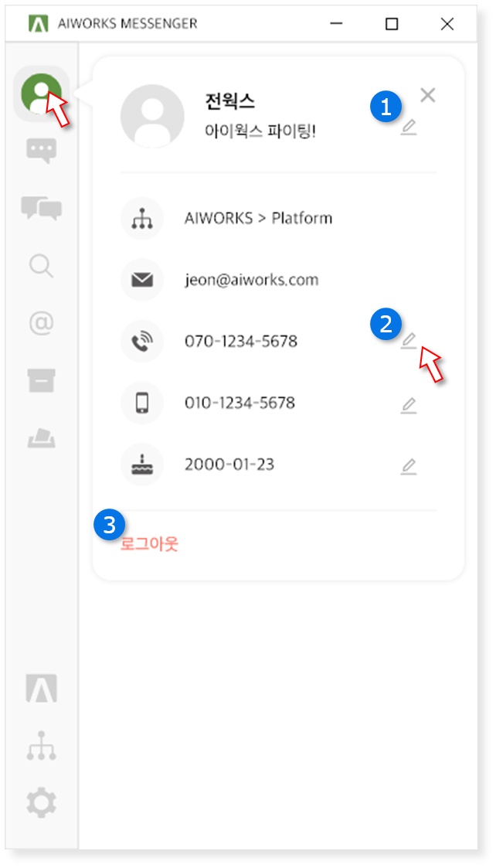The width and height of the screenshot is (496, 868).
Task: Edit the status message with pencil icon
Action: 409,128
